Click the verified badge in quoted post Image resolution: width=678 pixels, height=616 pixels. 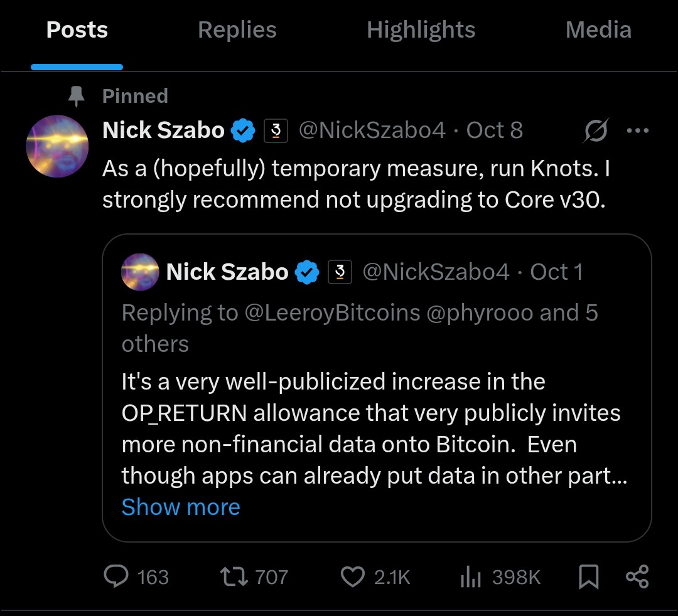point(307,272)
